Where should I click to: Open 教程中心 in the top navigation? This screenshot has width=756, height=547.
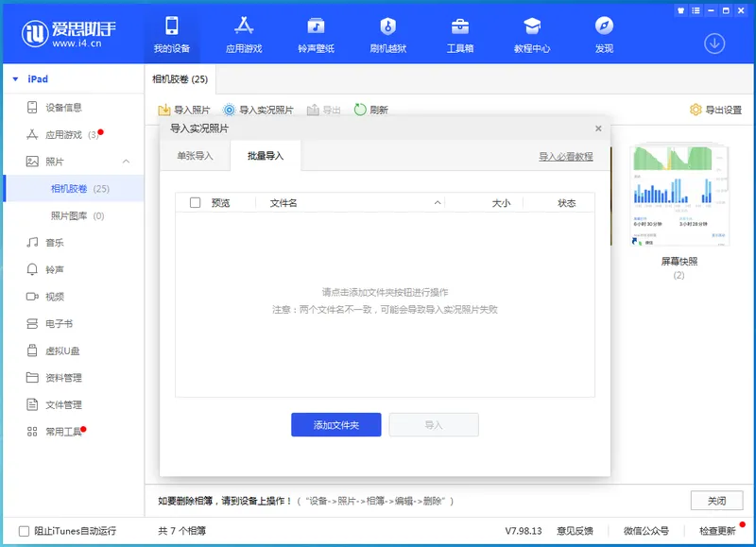click(532, 34)
